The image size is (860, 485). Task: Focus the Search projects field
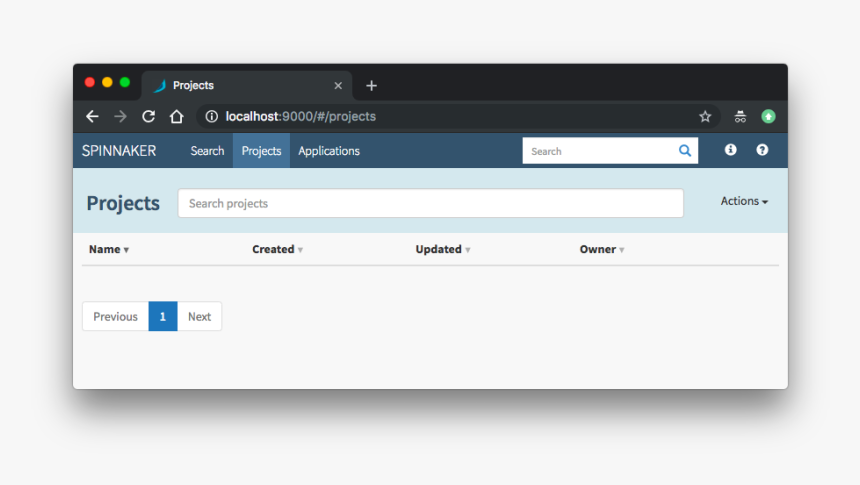(431, 204)
